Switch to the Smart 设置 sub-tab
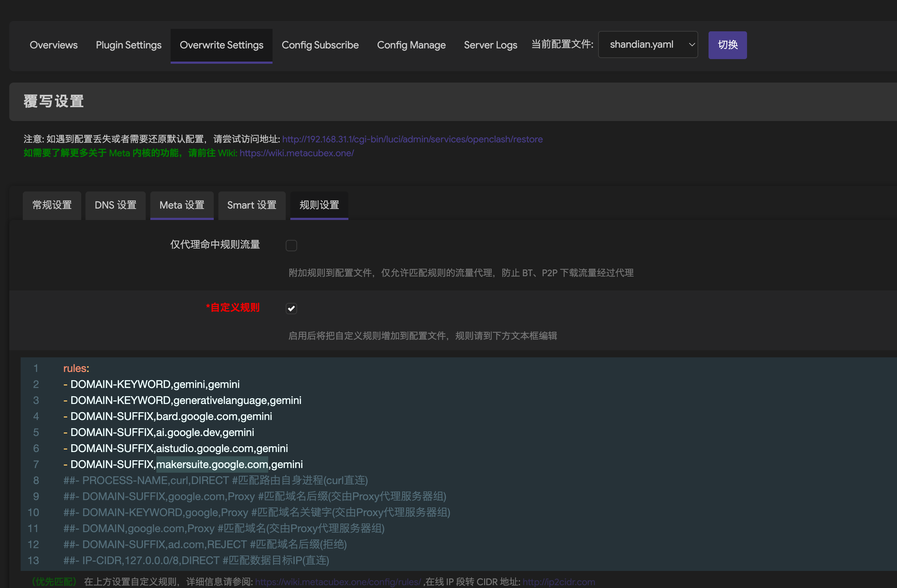This screenshot has width=897, height=588. pos(252,205)
